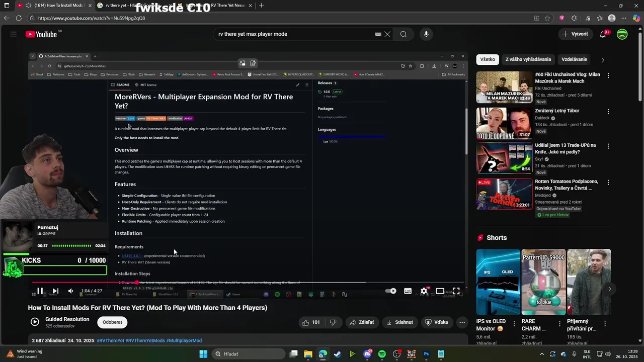
Task: Seek on the red video progress bar
Action: click(247, 283)
